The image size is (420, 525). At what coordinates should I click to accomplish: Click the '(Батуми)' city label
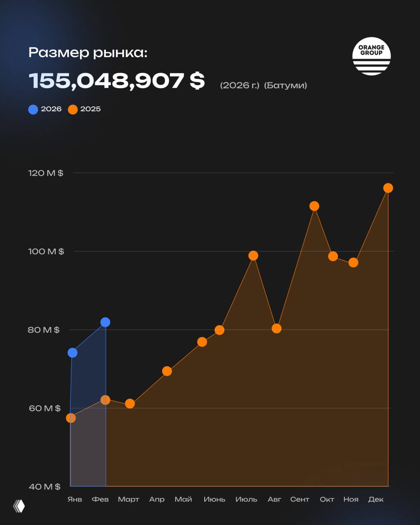coord(285,85)
